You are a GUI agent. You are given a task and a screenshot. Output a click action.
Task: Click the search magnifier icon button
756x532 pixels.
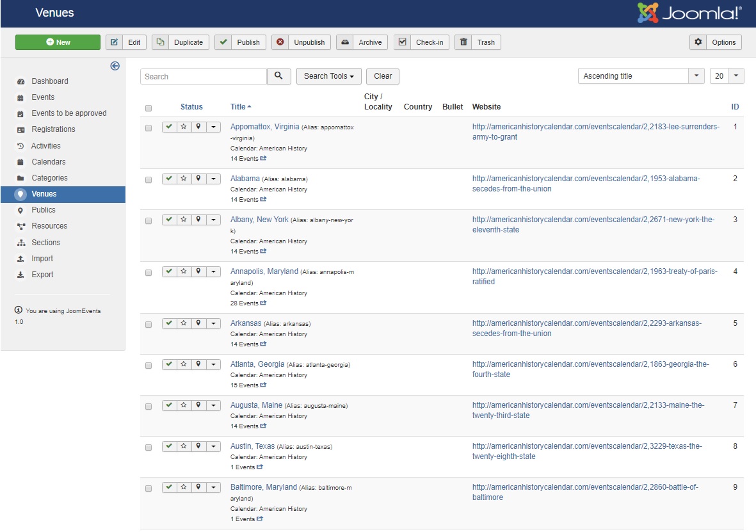pos(278,76)
